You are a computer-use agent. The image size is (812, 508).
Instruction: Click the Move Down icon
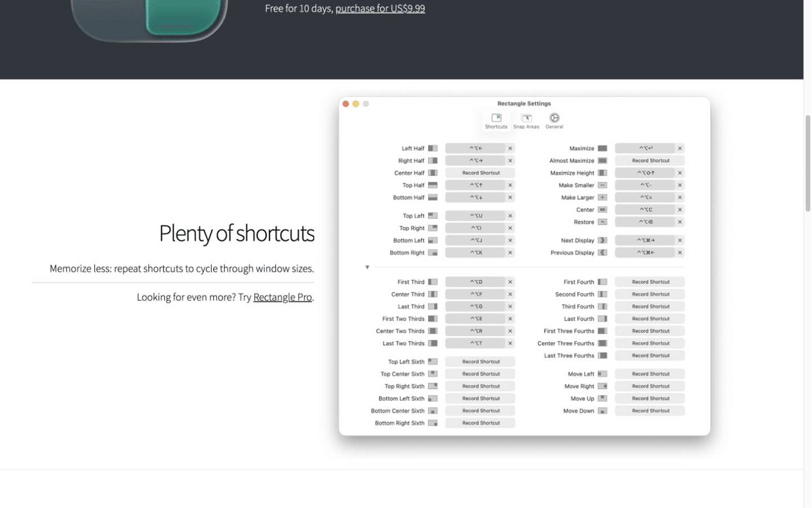602,411
